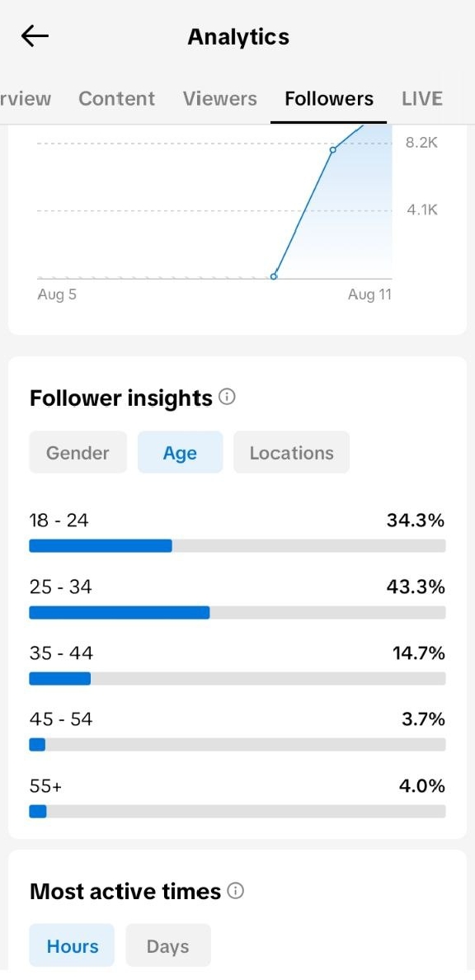Select the 35 - 44 age bar
The width and height of the screenshot is (475, 980).
(x=237, y=679)
